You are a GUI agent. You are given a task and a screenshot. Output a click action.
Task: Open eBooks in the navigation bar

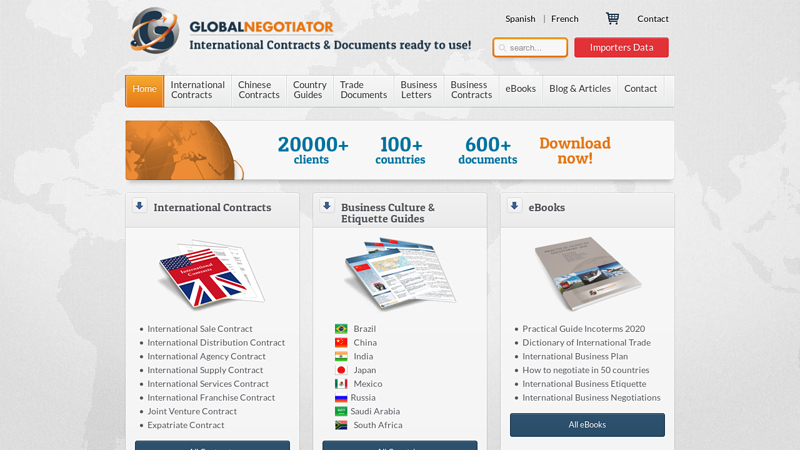pyautogui.click(x=520, y=89)
